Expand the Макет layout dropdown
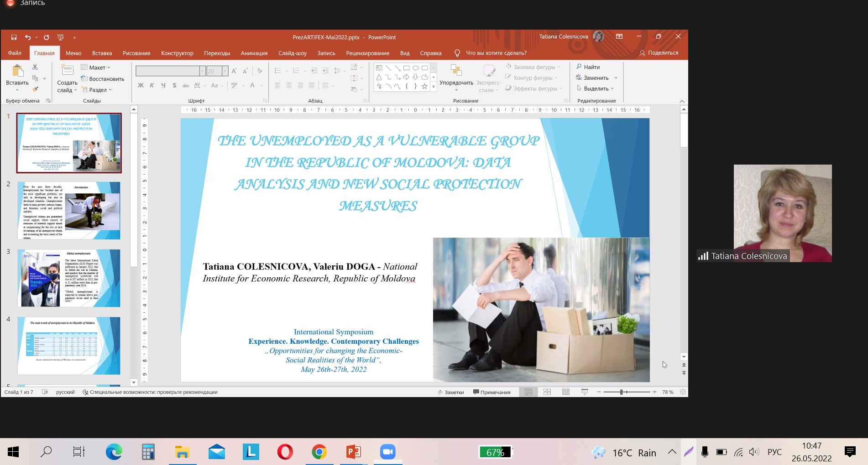Image resolution: width=868 pixels, height=465 pixels. (x=96, y=67)
